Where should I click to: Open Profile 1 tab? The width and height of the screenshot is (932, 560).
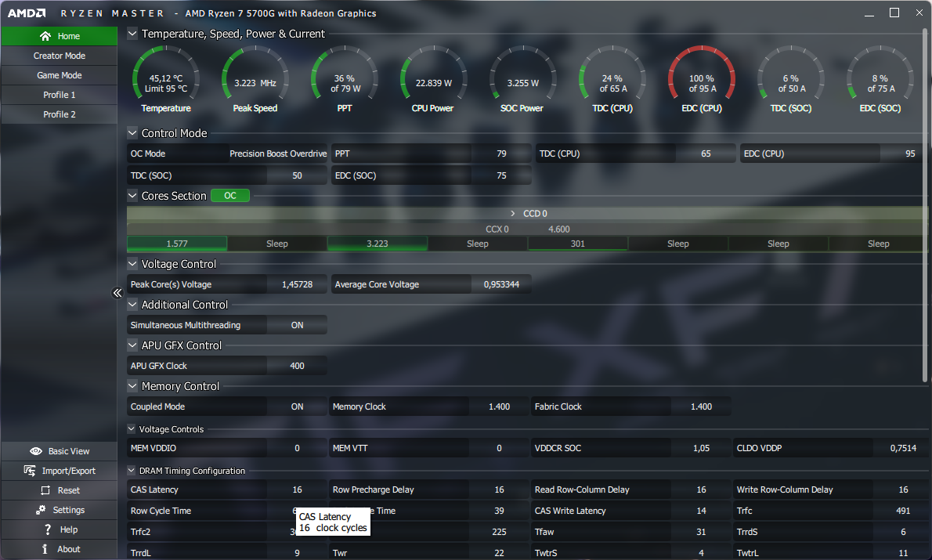60,95
